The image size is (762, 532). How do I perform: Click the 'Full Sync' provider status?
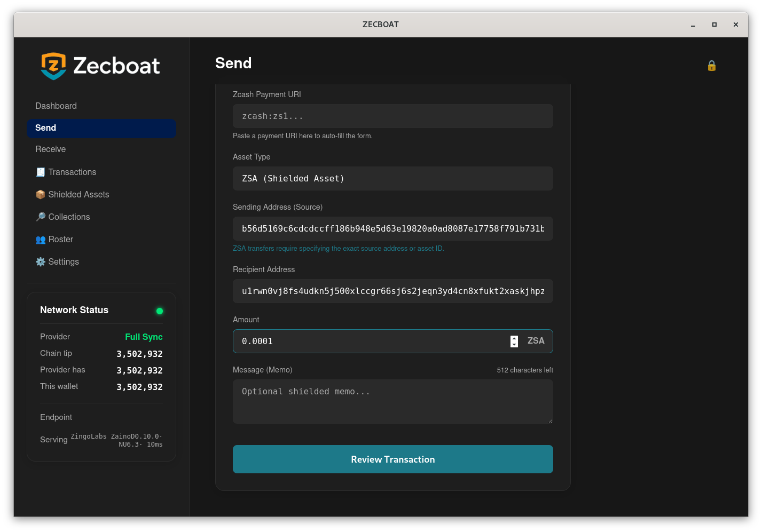tap(144, 337)
